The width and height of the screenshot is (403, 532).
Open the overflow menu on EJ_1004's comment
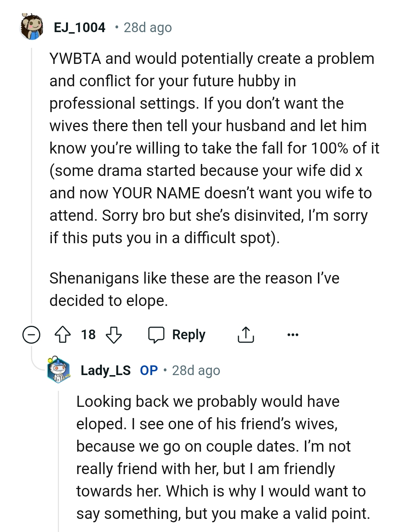[293, 334]
